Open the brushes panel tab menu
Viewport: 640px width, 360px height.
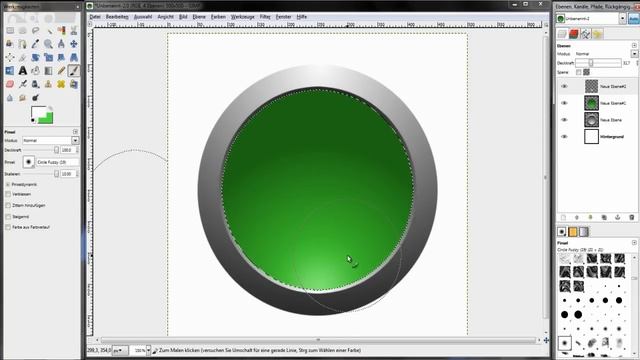[634, 243]
